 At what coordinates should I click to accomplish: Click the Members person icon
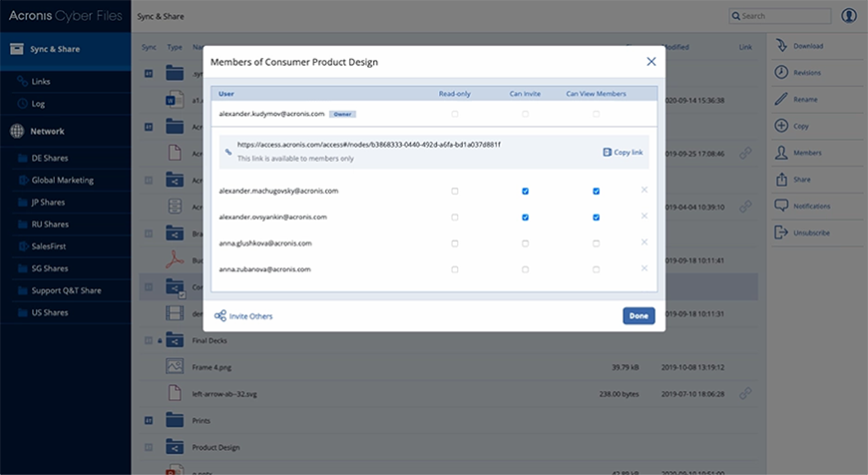coord(781,153)
